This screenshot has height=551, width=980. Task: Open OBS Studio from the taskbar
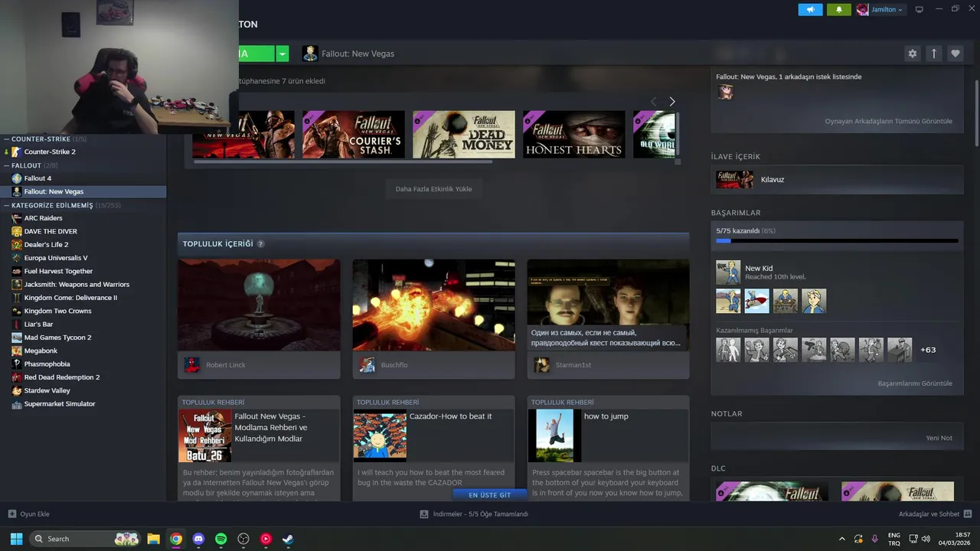click(x=243, y=539)
